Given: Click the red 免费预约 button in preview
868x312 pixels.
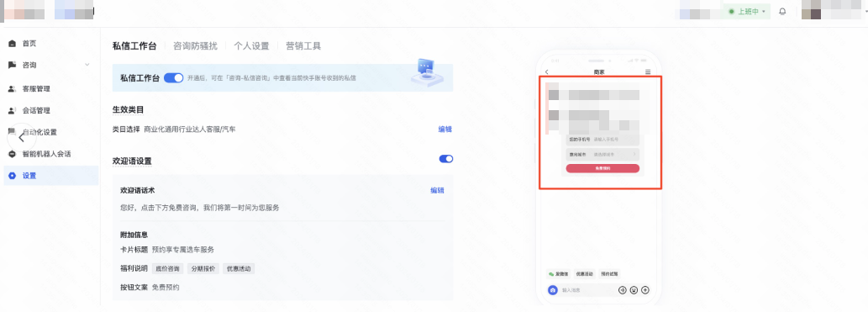Looking at the screenshot, I should [x=602, y=168].
